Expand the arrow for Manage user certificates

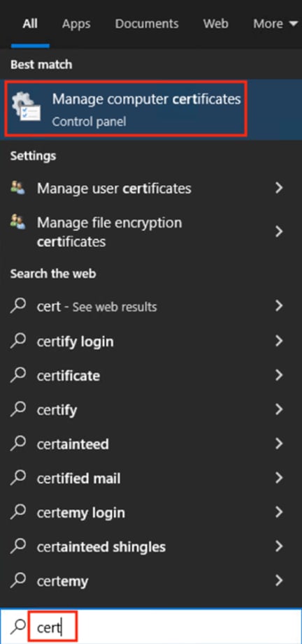tap(280, 188)
